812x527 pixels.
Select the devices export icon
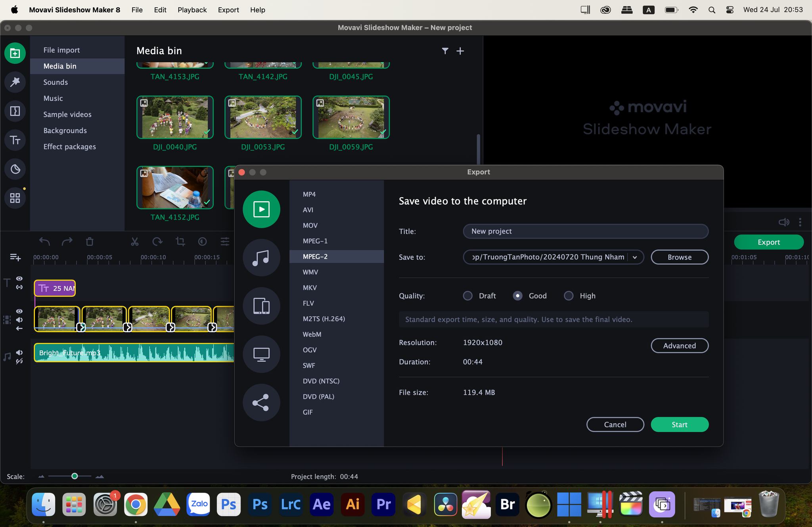tap(261, 306)
